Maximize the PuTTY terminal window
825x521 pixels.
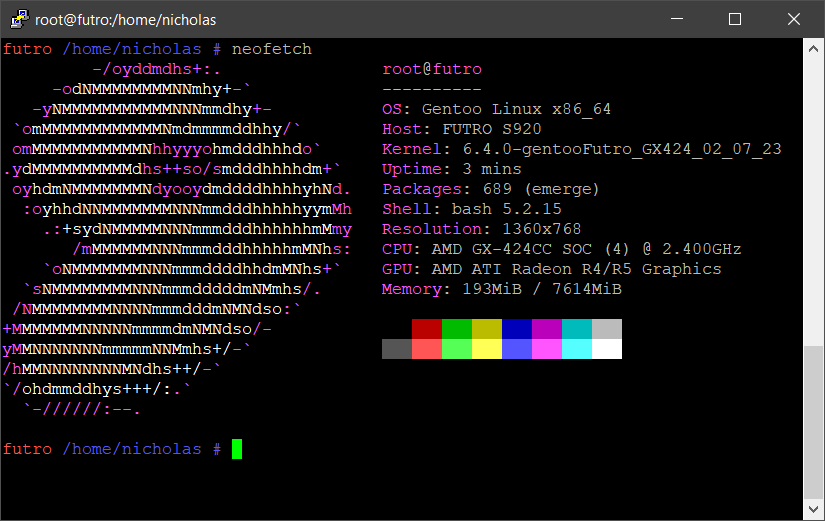[x=735, y=19]
